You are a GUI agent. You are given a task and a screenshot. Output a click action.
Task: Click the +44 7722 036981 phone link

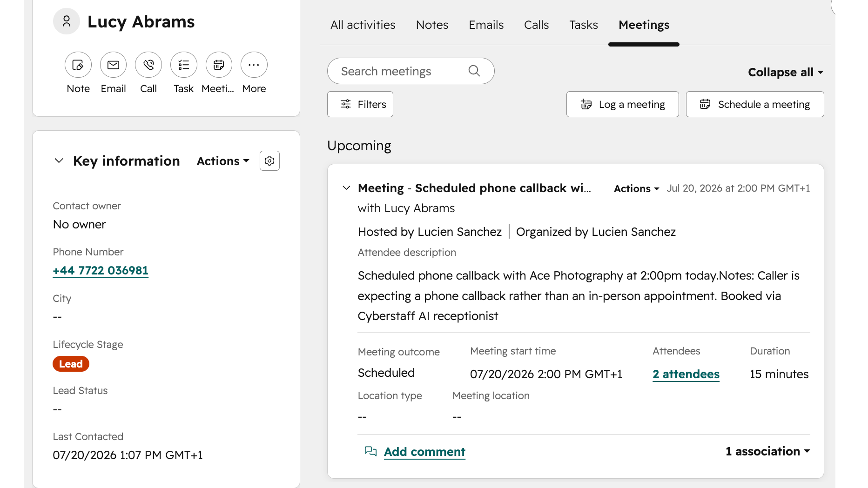[x=101, y=271]
